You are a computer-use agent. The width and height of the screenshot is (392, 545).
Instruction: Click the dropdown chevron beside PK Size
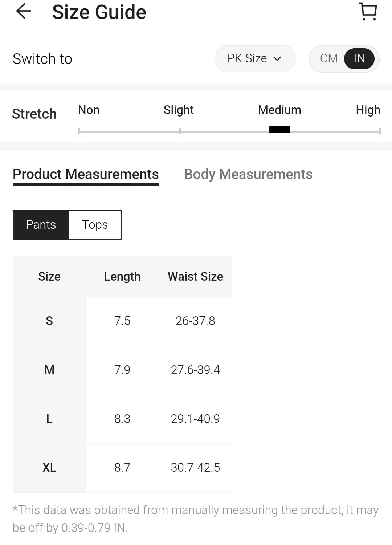pyautogui.click(x=277, y=59)
